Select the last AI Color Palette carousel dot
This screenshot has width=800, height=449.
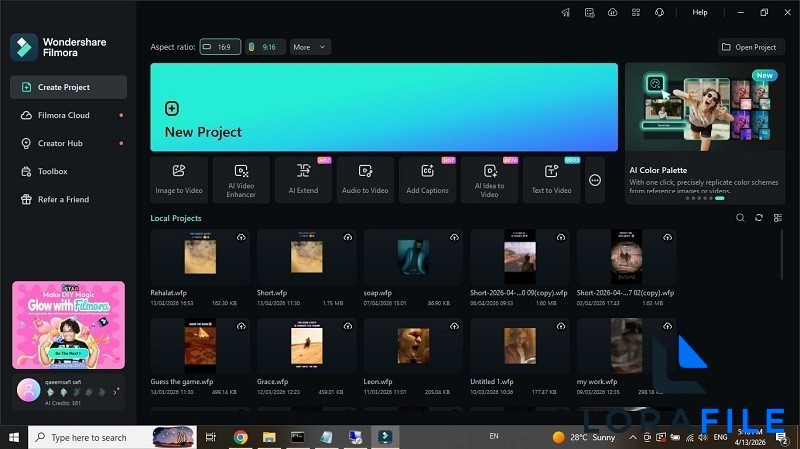719,198
